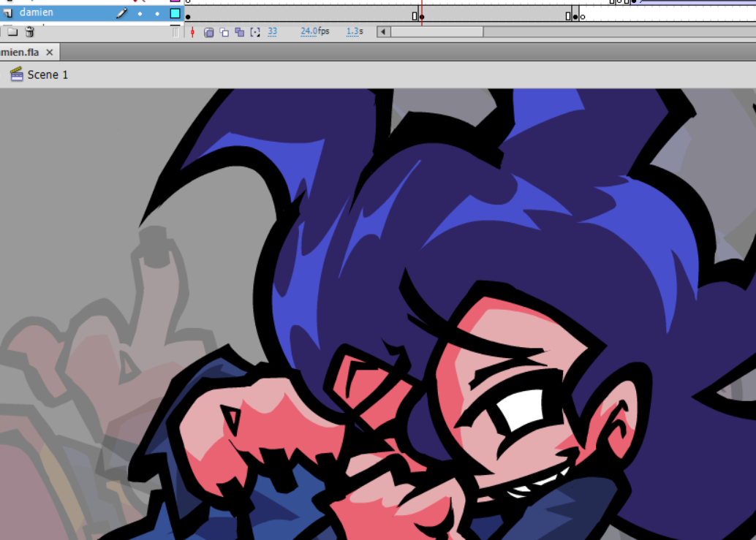756x540 pixels.
Task: Open Modify Onion Markers menu
Action: click(255, 32)
